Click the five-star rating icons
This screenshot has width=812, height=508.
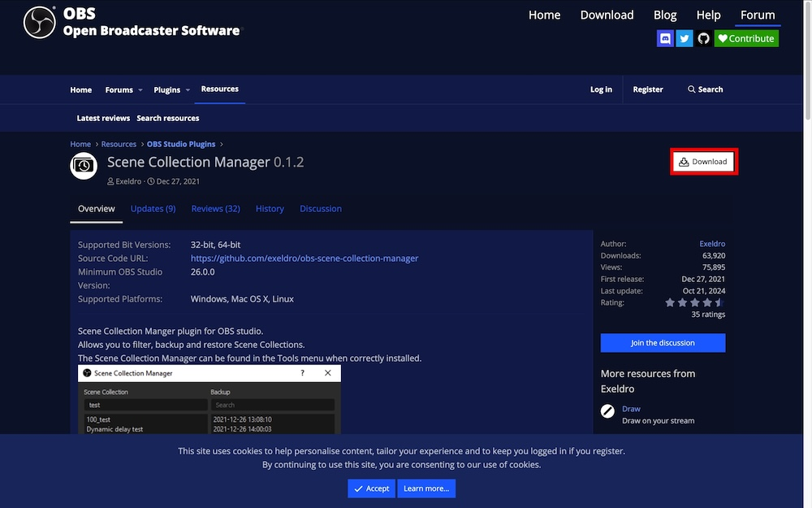pyautogui.click(x=694, y=302)
